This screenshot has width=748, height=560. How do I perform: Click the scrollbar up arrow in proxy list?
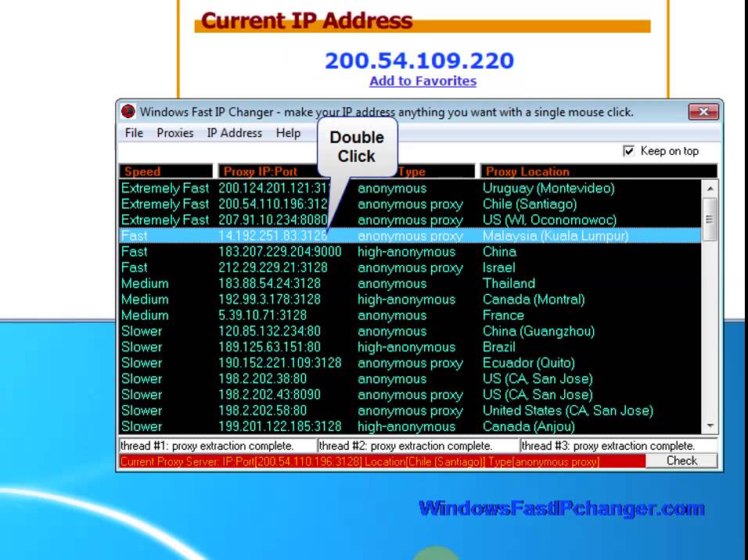(710, 189)
